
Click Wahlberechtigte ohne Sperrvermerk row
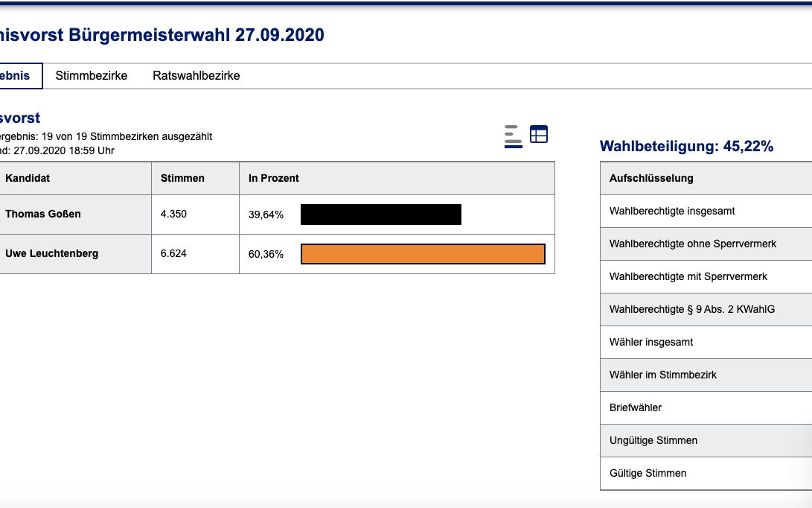692,244
